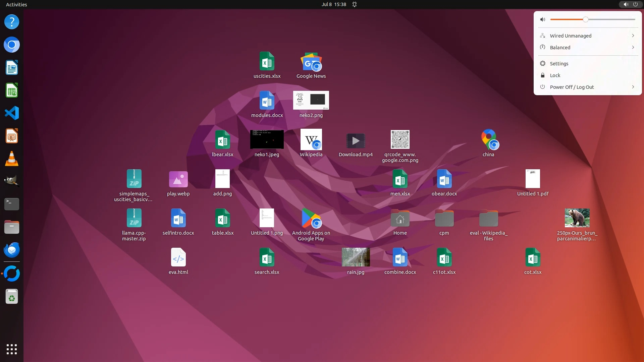
Task: Open Show Applications grid button
Action: (x=12, y=349)
